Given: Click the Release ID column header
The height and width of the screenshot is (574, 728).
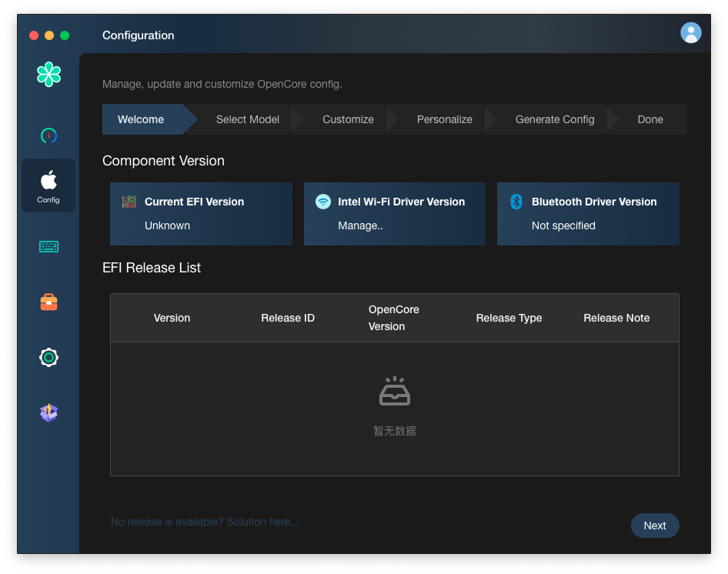Looking at the screenshot, I should [x=288, y=318].
